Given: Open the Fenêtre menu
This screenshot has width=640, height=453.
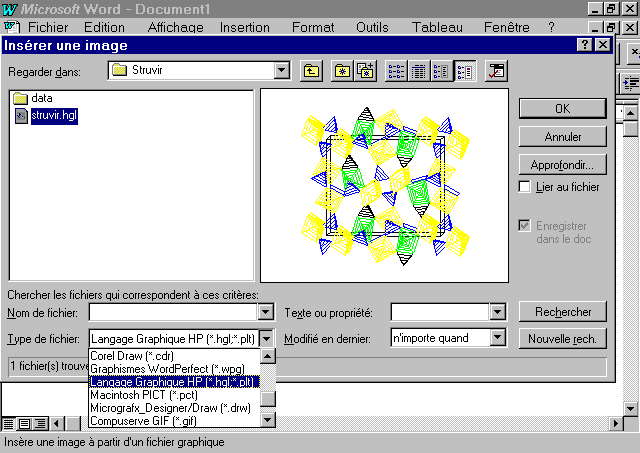Looking at the screenshot, I should point(507,27).
